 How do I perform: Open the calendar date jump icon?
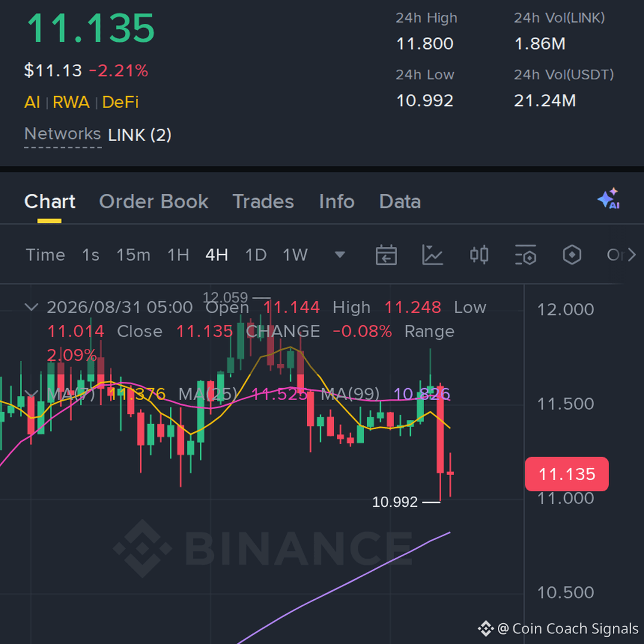tap(386, 255)
